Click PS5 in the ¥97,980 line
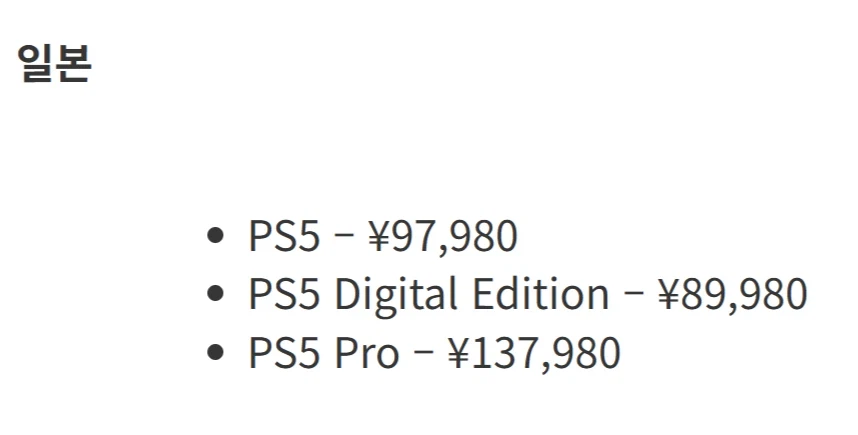The image size is (858, 435). [x=284, y=237]
